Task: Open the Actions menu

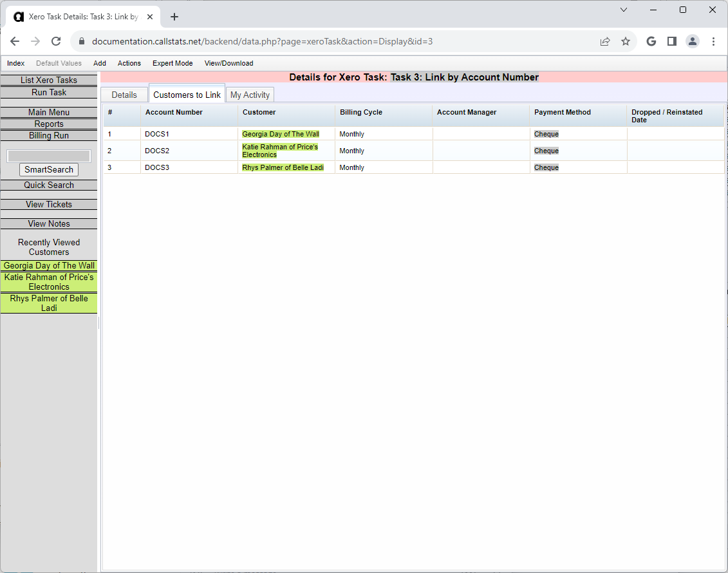Action: tap(129, 63)
